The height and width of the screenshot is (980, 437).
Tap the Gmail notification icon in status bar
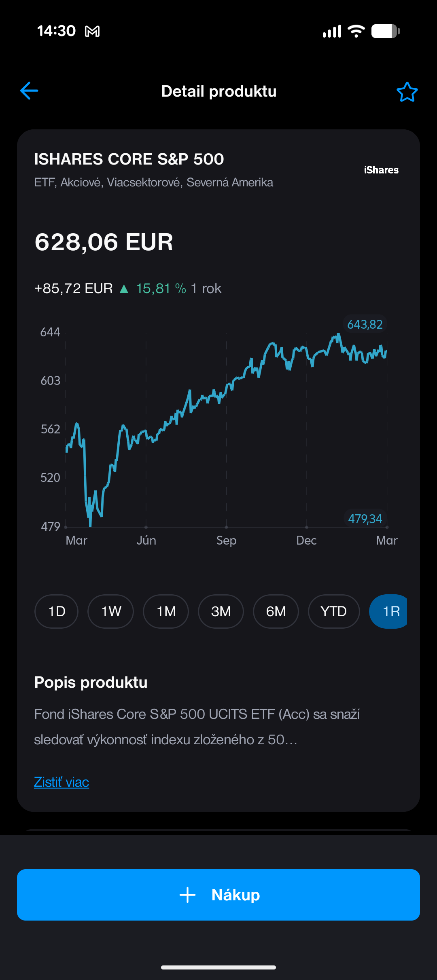pos(92,31)
